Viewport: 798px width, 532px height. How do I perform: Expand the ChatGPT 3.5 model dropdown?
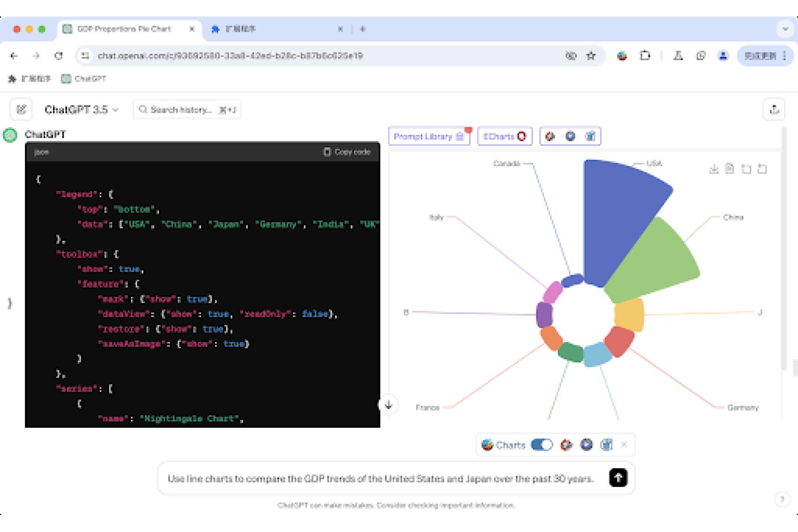pos(81,110)
